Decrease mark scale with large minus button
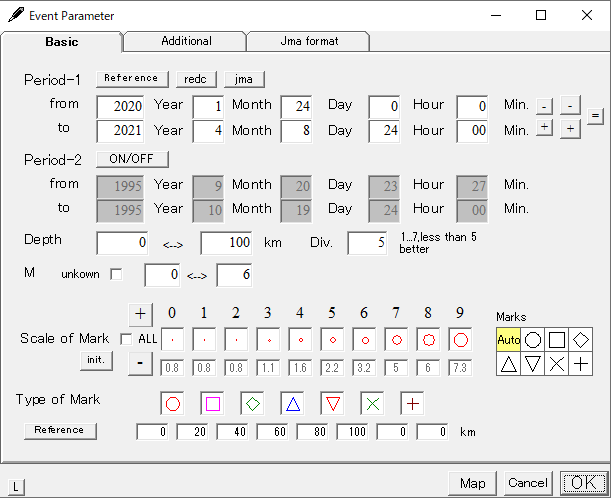 tap(140, 363)
